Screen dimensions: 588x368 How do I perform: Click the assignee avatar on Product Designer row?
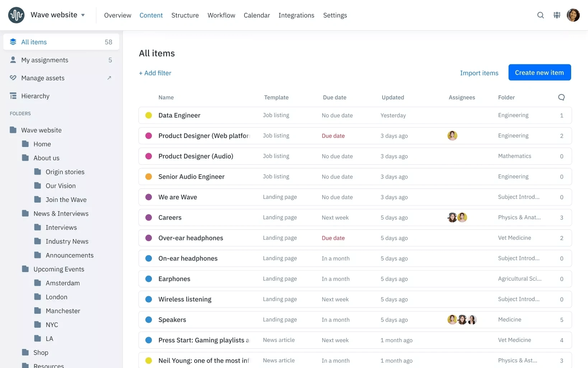[452, 136]
